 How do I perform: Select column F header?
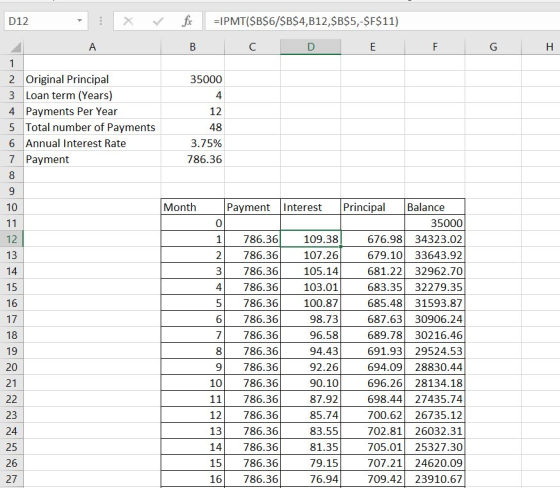435,47
